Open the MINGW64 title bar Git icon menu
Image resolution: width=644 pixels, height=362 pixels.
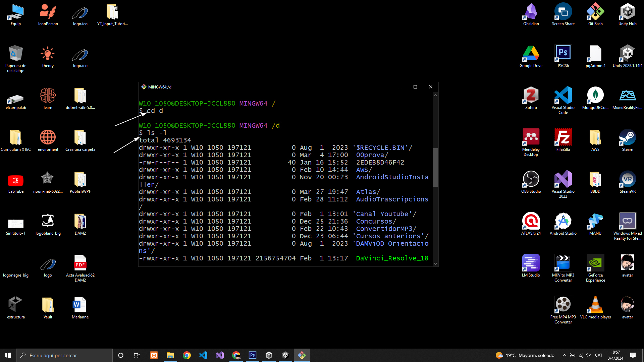[144, 87]
